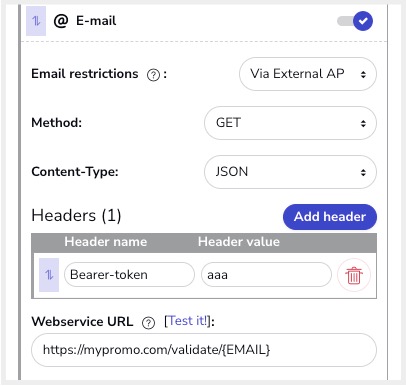This screenshot has height=386, width=406.
Task: Click the @ symbol icon beside E-mail
Action: (61, 21)
